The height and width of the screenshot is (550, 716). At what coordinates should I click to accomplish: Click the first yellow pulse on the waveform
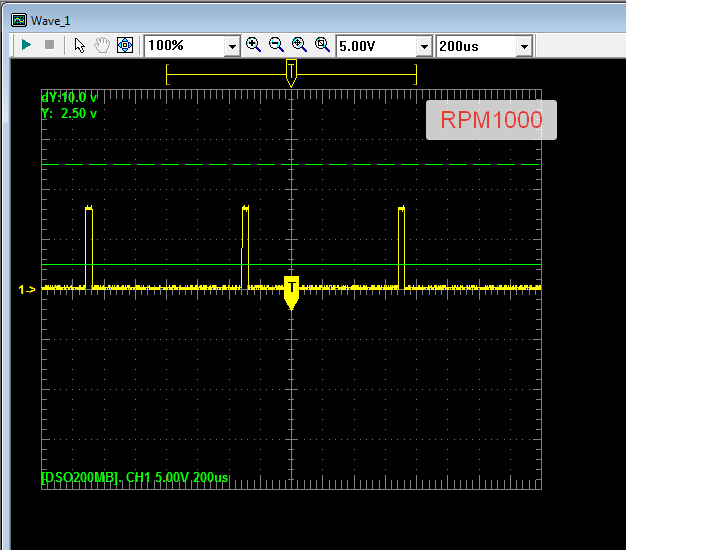coord(89,247)
